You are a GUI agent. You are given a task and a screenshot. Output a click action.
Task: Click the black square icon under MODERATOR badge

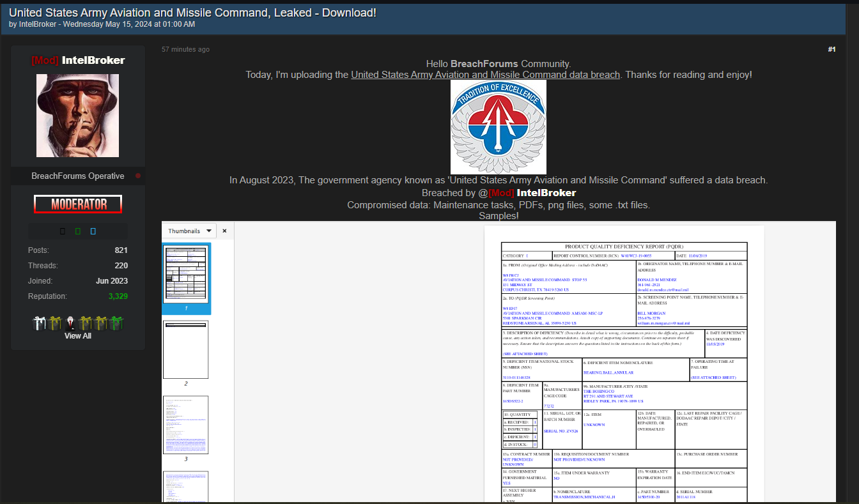coord(63,231)
